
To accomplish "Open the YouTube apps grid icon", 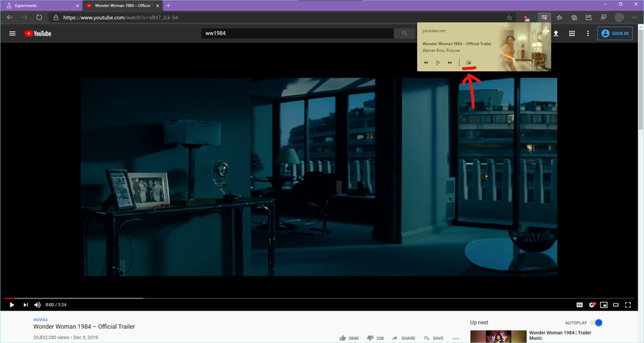I will (572, 34).
